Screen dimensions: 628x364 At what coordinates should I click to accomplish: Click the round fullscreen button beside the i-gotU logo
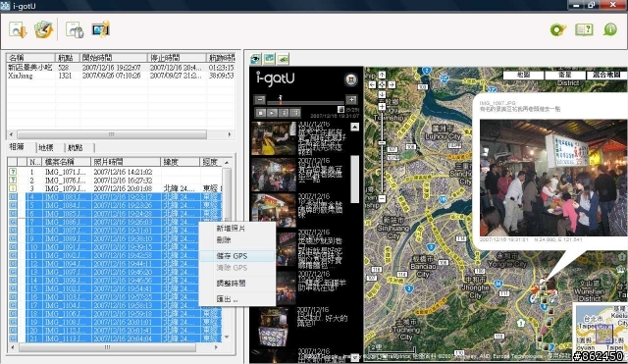coord(351,79)
